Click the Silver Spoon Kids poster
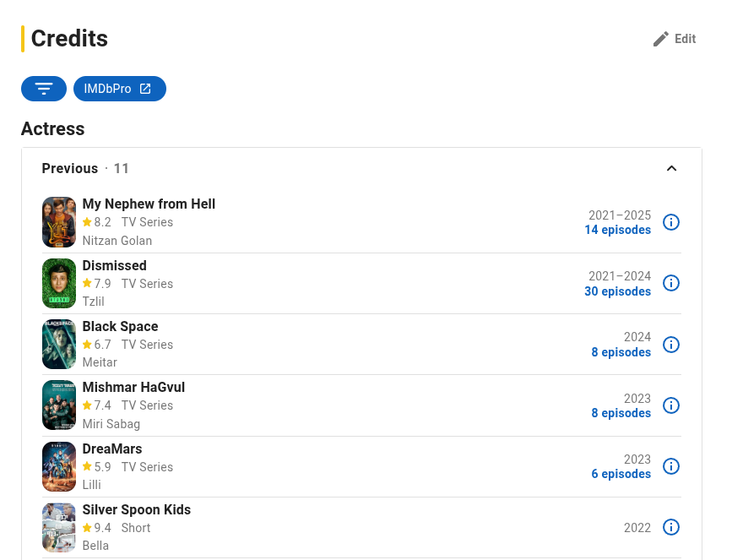 tap(59, 528)
